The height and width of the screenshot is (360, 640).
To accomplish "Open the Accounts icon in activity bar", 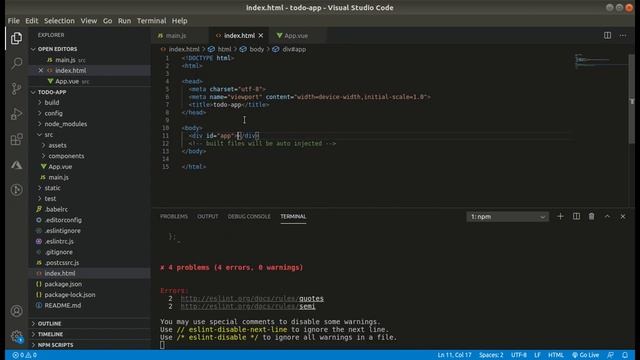I will [x=16, y=311].
